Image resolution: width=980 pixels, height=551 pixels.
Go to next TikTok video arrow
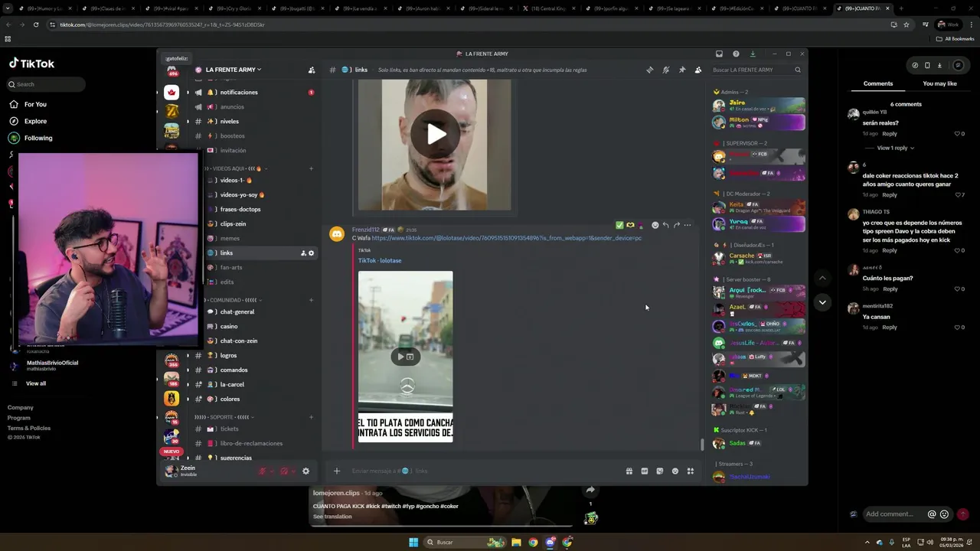pos(822,302)
